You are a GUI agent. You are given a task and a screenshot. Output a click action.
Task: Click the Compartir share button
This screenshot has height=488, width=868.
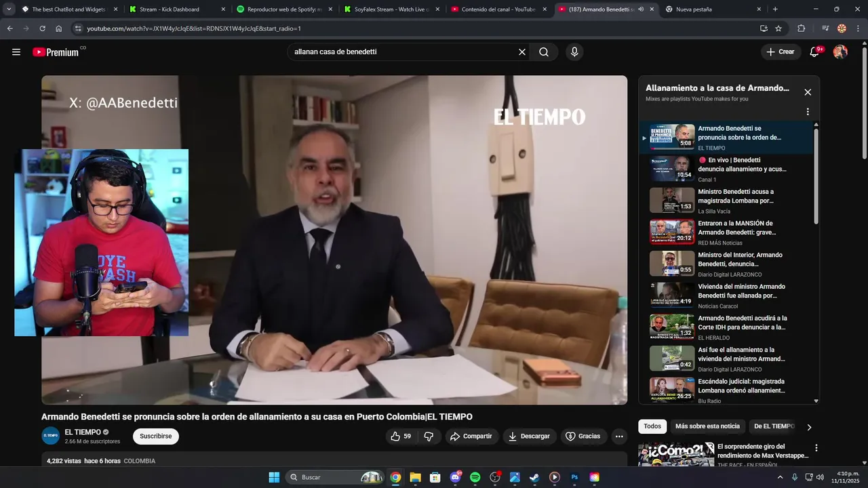point(471,436)
